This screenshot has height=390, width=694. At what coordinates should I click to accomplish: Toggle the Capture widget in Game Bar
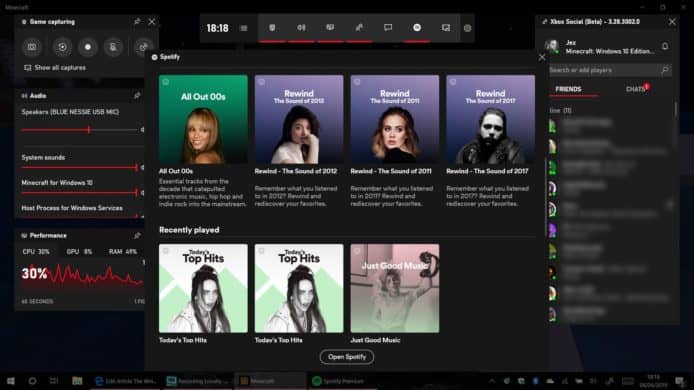pos(272,27)
